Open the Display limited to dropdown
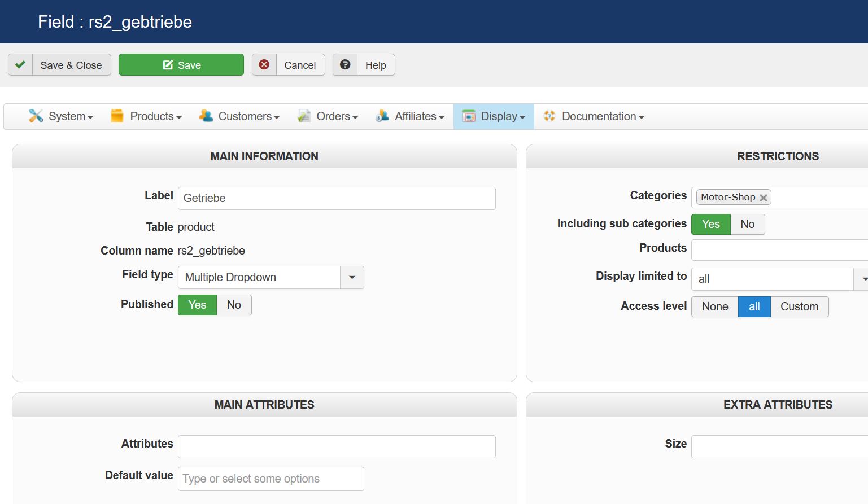This screenshot has width=868, height=504. tap(862, 279)
